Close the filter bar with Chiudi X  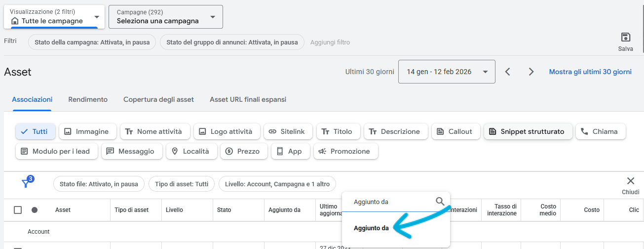click(630, 181)
